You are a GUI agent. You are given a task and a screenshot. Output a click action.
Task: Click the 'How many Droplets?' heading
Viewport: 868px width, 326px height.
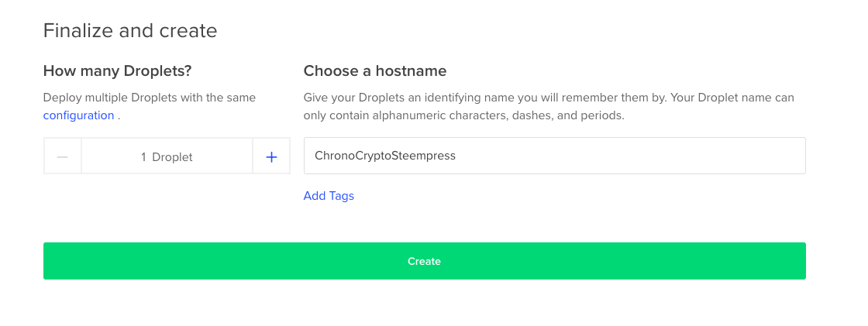pyautogui.click(x=117, y=71)
